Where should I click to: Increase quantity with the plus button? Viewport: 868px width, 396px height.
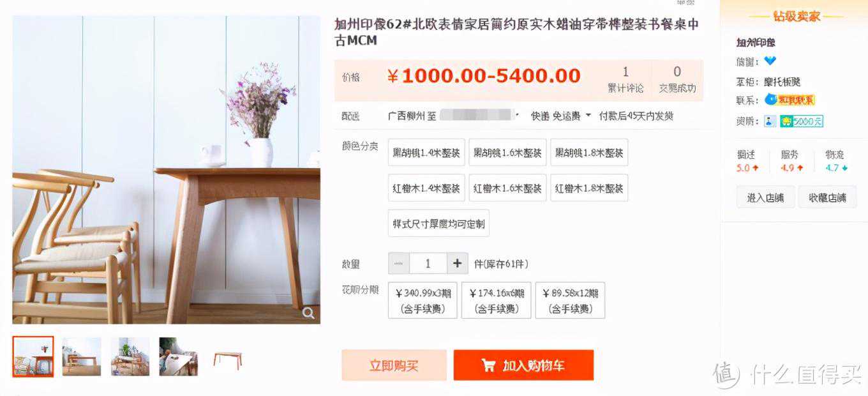click(457, 263)
